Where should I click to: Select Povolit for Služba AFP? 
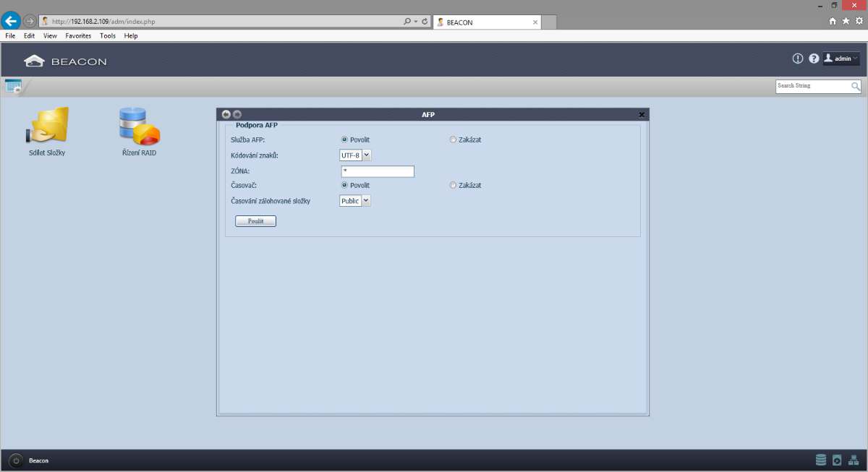click(x=345, y=140)
